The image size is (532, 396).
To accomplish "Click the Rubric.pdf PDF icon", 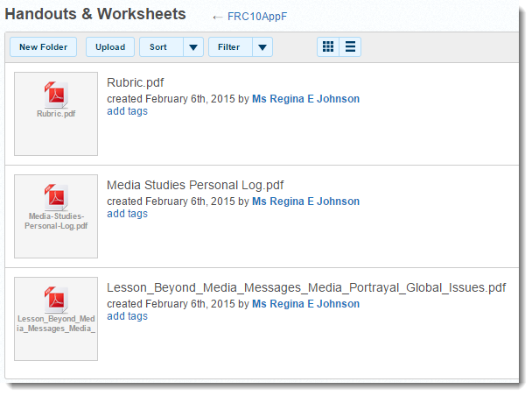I will [x=56, y=93].
